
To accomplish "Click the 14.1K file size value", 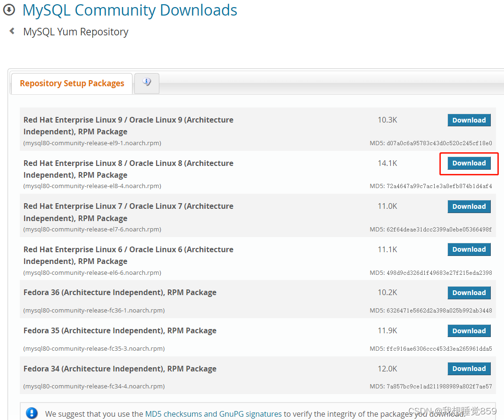I will coord(388,163).
